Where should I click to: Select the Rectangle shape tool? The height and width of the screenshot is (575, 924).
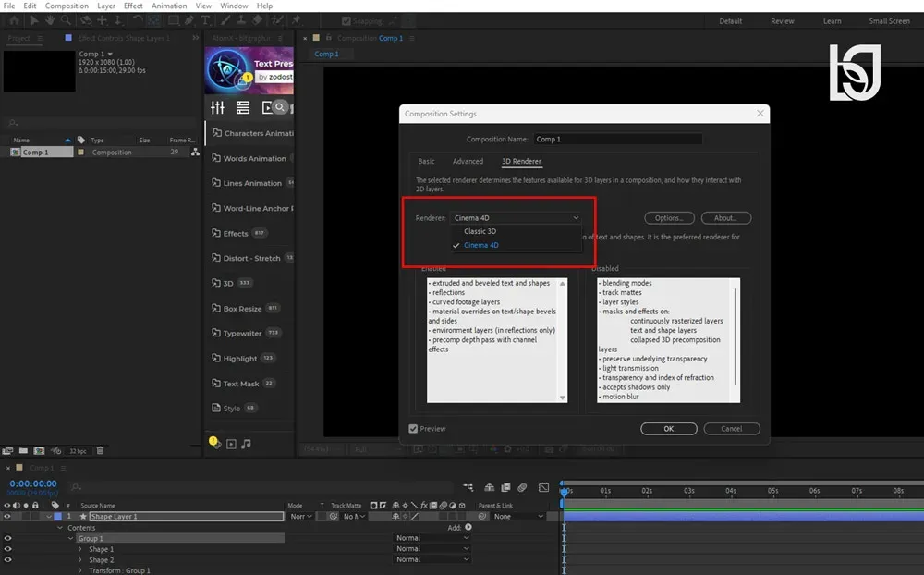tap(174, 20)
